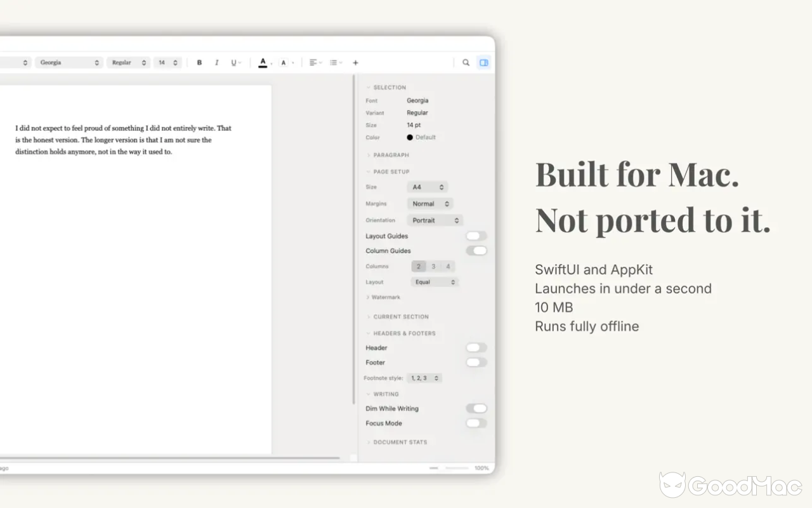Viewport: 812px width, 508px height.
Task: Select 2 columns
Action: click(419, 267)
